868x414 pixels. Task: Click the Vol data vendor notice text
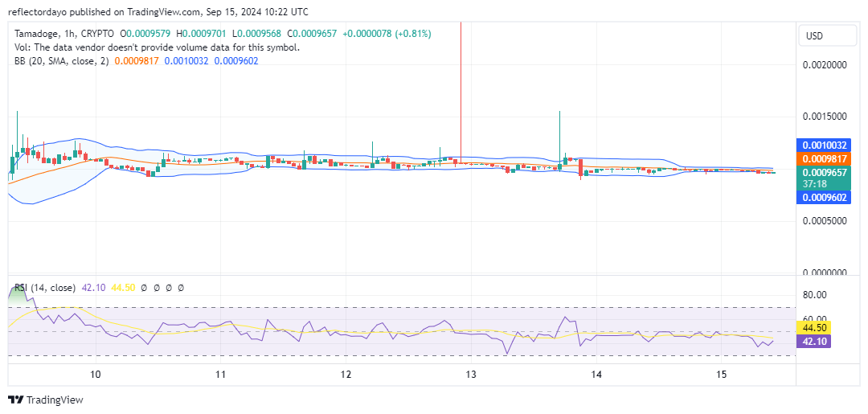158,47
